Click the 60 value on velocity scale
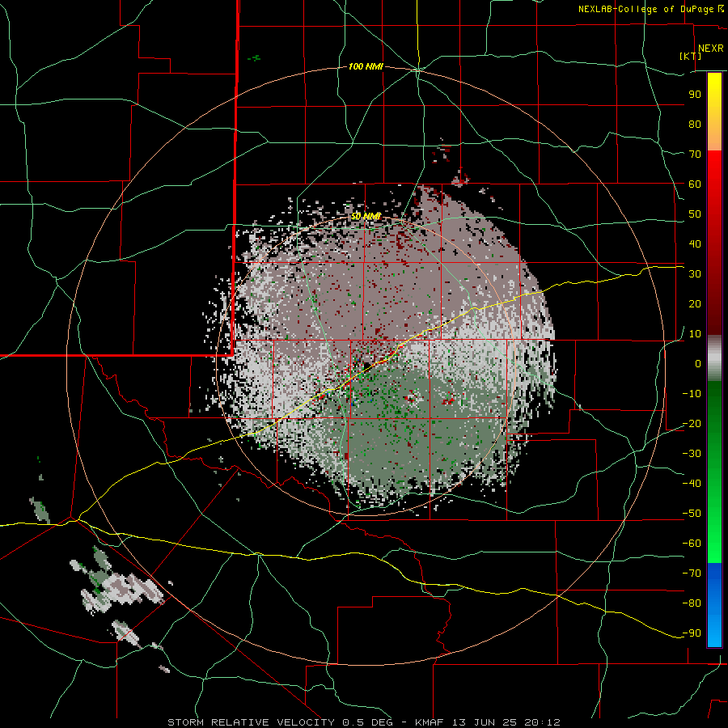The width and height of the screenshot is (728, 728). coord(695,184)
